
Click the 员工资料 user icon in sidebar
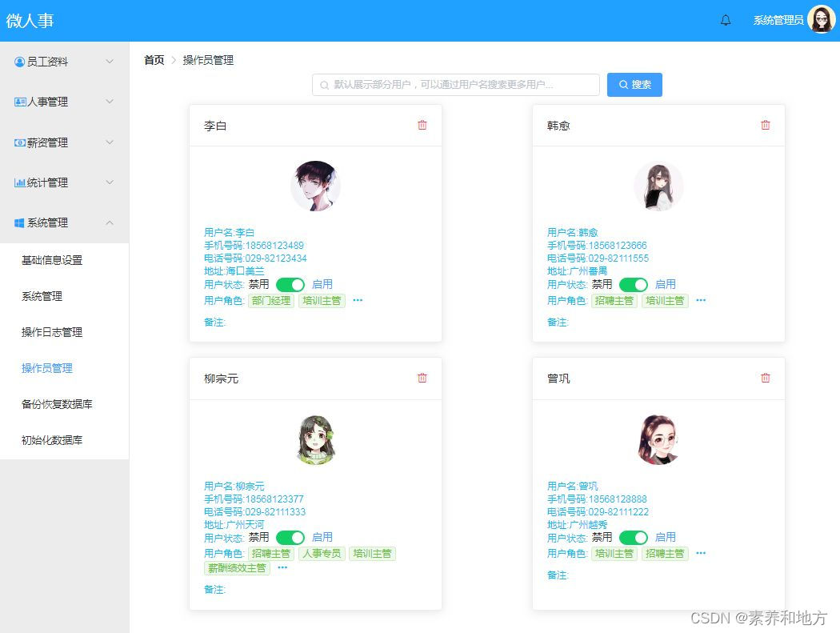(20, 62)
